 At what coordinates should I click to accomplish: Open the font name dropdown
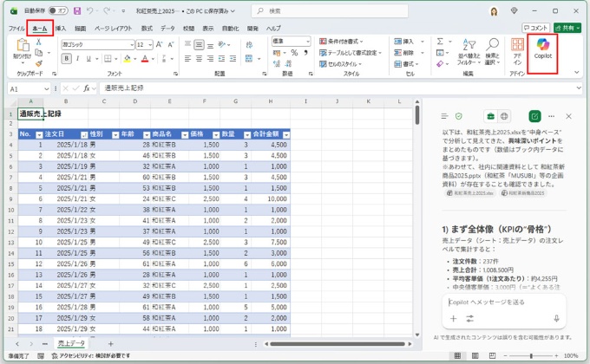tap(132, 45)
